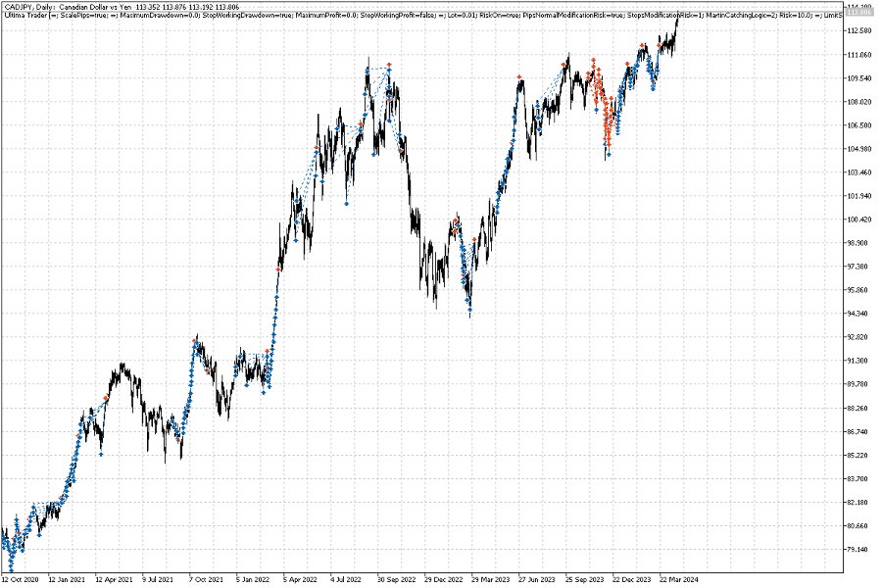Click the 104.980 price level label
Screen dimensions: 882x588
coord(859,149)
